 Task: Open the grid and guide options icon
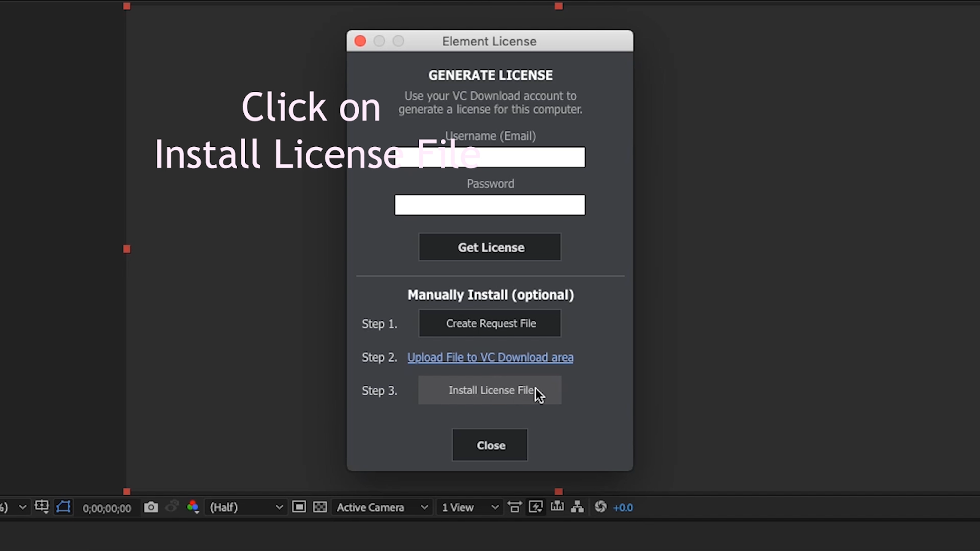pos(42,507)
